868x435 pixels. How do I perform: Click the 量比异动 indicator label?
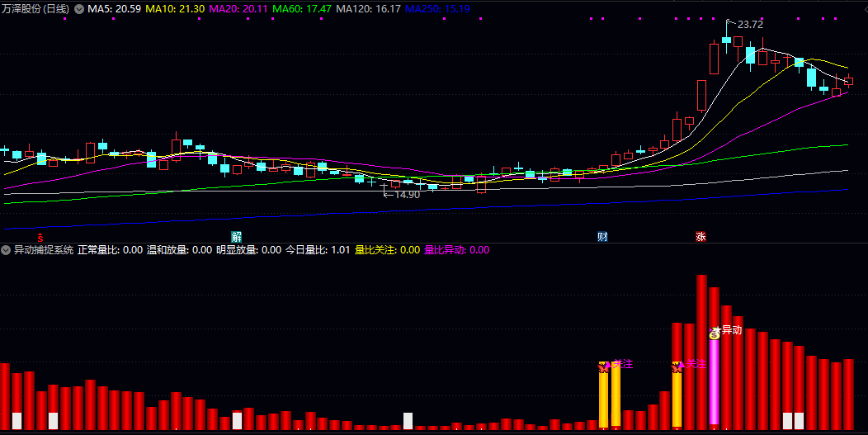pyautogui.click(x=457, y=250)
